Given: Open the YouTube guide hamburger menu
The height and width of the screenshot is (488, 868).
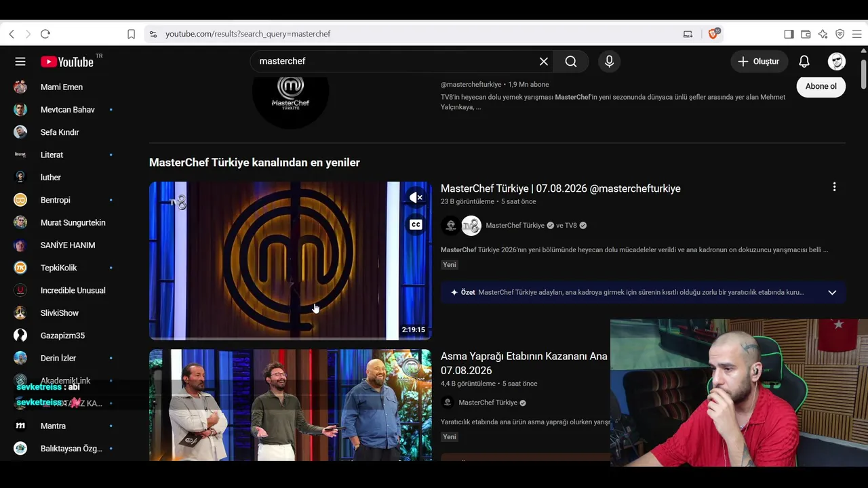Looking at the screenshot, I should click(x=20, y=62).
